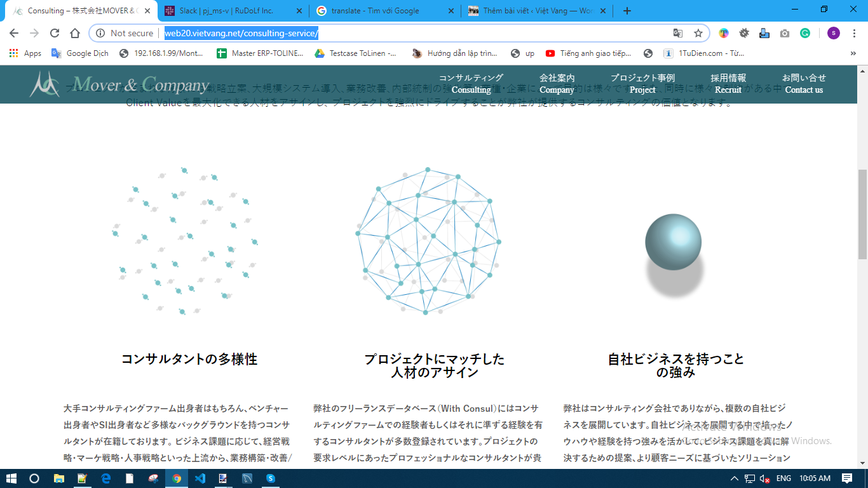The height and width of the screenshot is (488, 868).
Task: Open Skype from the taskbar
Action: [x=271, y=478]
